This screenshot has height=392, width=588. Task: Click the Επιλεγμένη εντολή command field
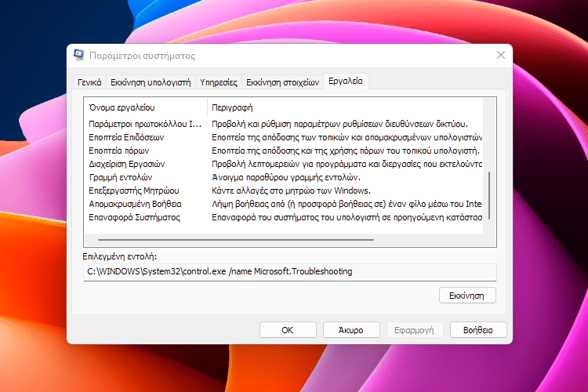(x=289, y=271)
